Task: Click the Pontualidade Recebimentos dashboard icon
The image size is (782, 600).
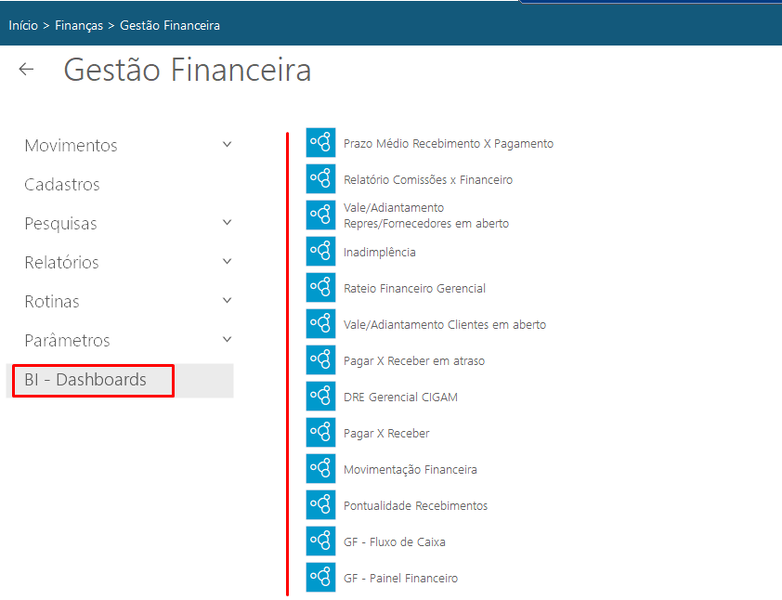Action: (321, 505)
